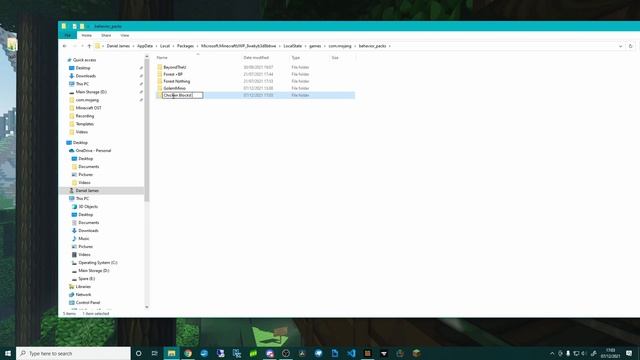Click the OneDrive cloud icon in sidebar
Viewport: 640px width, 360px height.
click(x=72, y=151)
